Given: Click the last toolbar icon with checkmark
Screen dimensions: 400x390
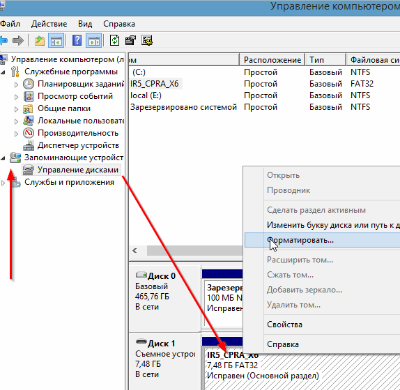Looking at the screenshot, I should coord(147,41).
